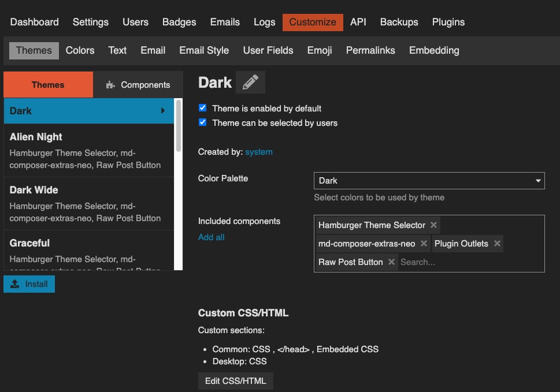Click the Install button
The height and width of the screenshot is (392, 560).
29,284
